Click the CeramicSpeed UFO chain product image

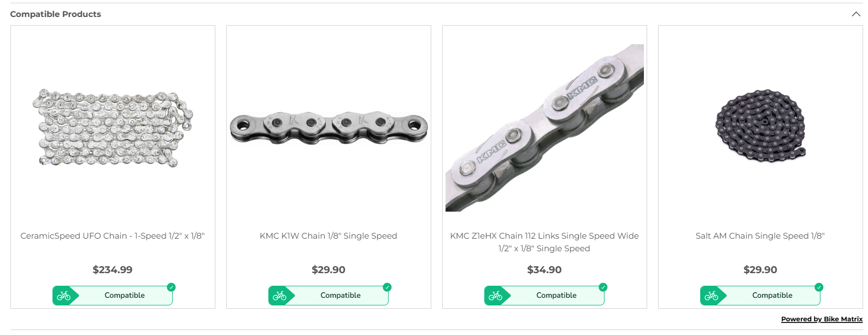click(113, 128)
